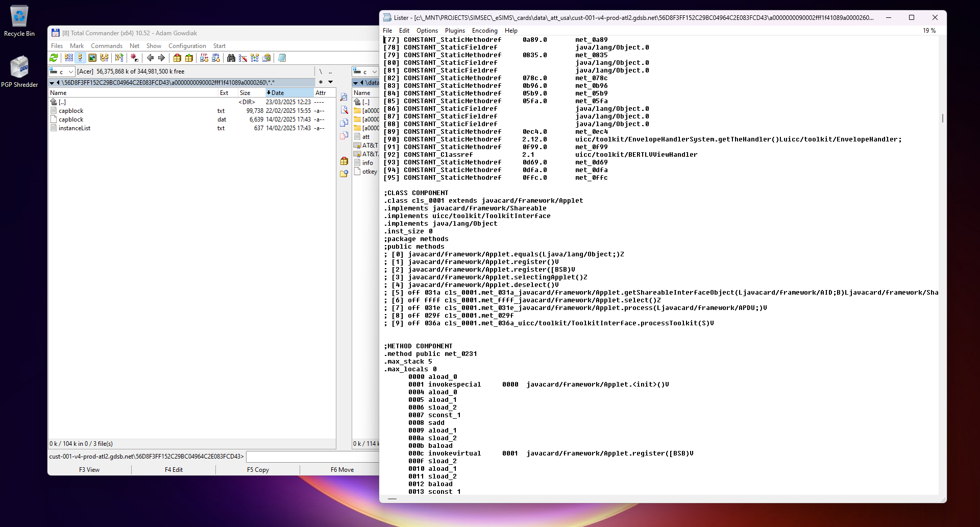Toggle the Brief view mode button
Image resolution: width=980 pixels, height=527 pixels.
tap(69, 58)
